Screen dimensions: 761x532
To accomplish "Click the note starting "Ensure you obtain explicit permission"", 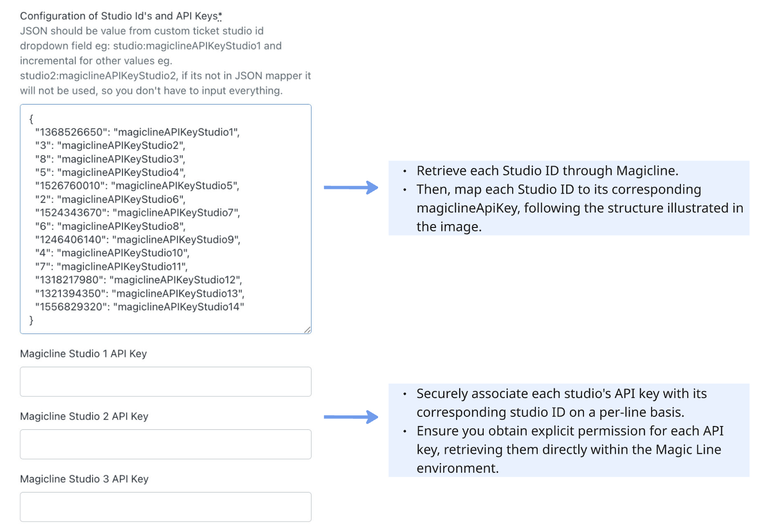I will tap(570, 449).
